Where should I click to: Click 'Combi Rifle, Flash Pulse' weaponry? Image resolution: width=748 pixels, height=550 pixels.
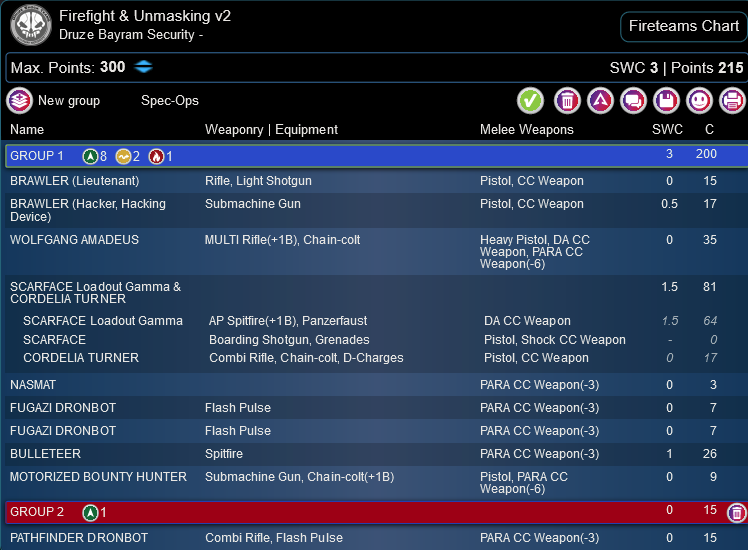point(274,538)
